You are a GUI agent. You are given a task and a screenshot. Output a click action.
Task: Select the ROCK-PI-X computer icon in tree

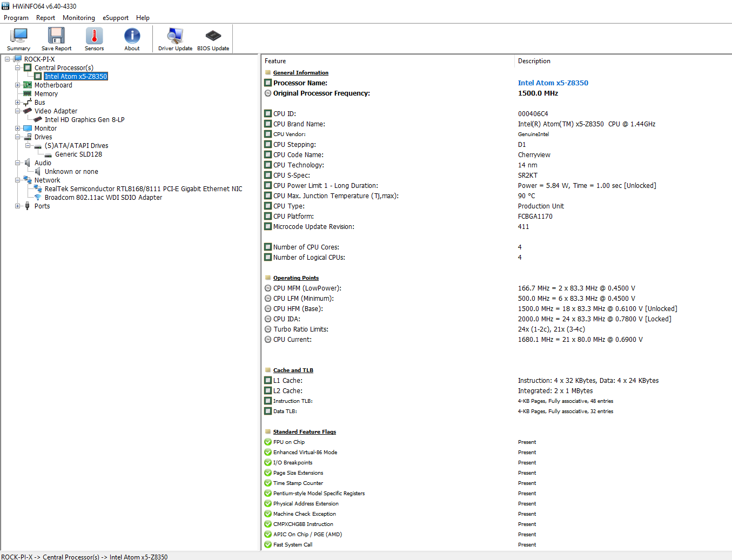(x=18, y=59)
